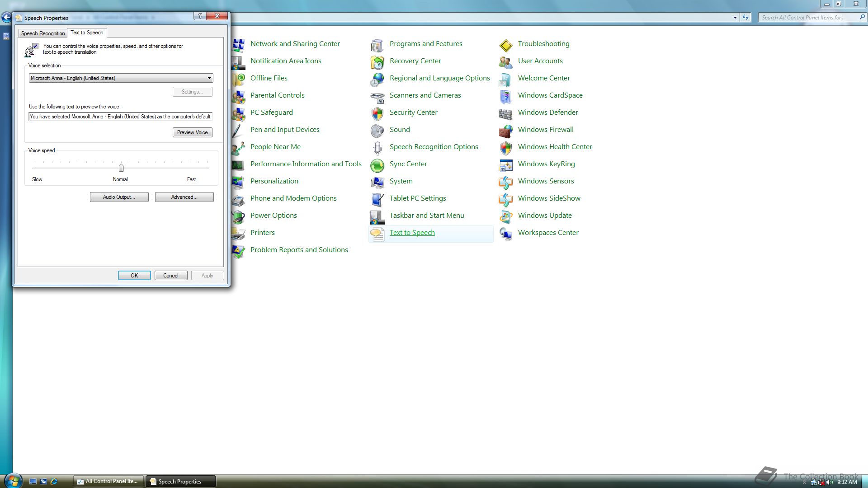This screenshot has width=868, height=488.
Task: Open the Speech Recognition Options microphone icon
Action: pyautogui.click(x=377, y=147)
